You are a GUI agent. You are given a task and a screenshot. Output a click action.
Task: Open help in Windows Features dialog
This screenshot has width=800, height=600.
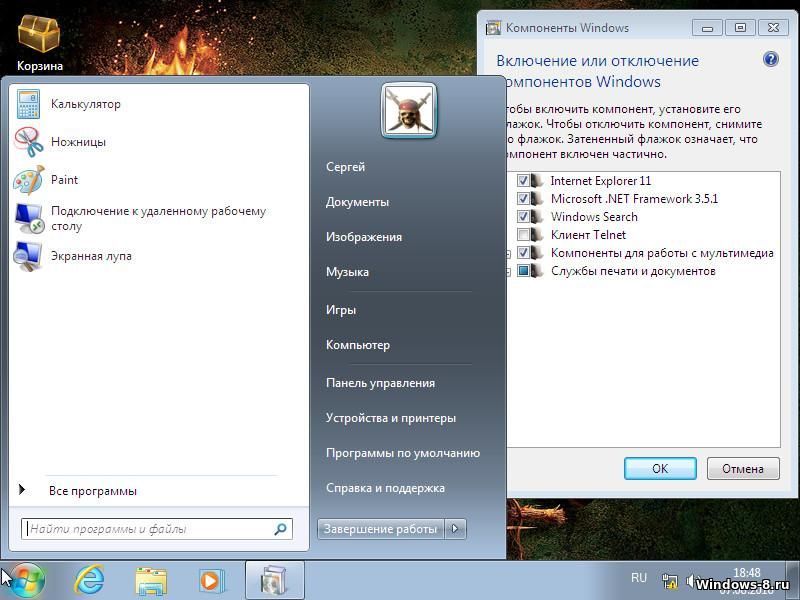click(770, 59)
